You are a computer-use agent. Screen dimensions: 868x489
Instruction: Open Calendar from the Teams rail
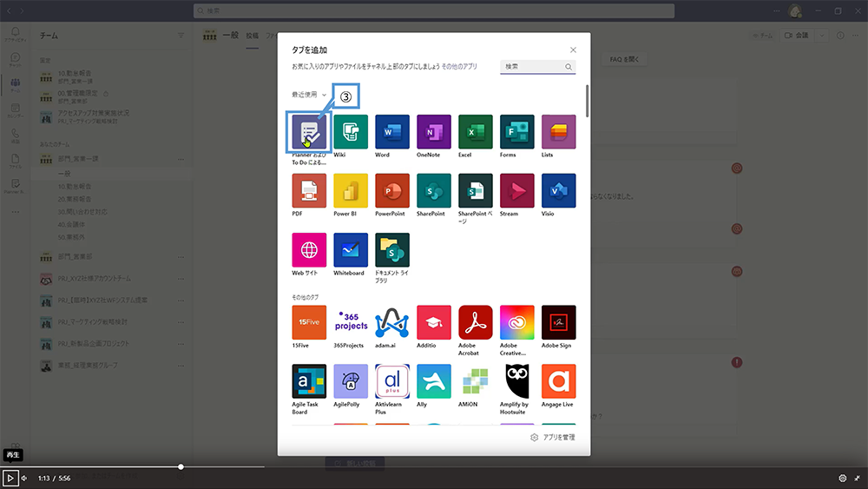pyautogui.click(x=15, y=111)
